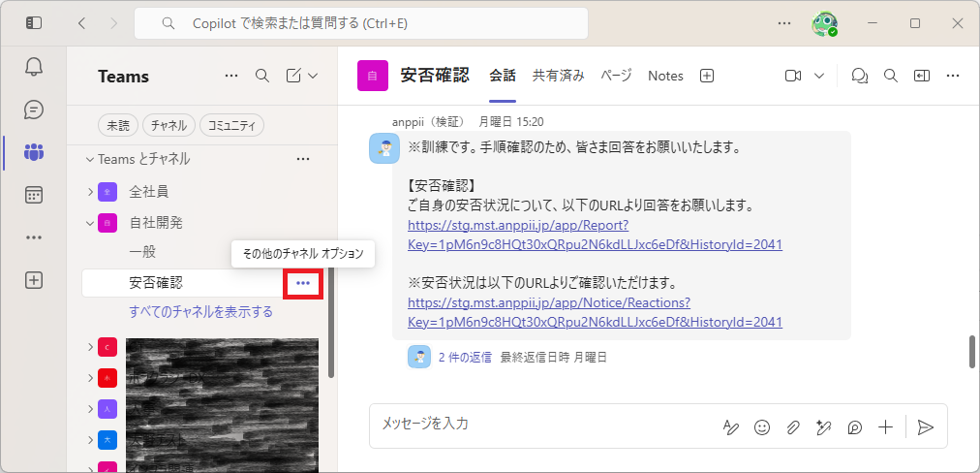Open more compose actions plus icon

click(886, 427)
